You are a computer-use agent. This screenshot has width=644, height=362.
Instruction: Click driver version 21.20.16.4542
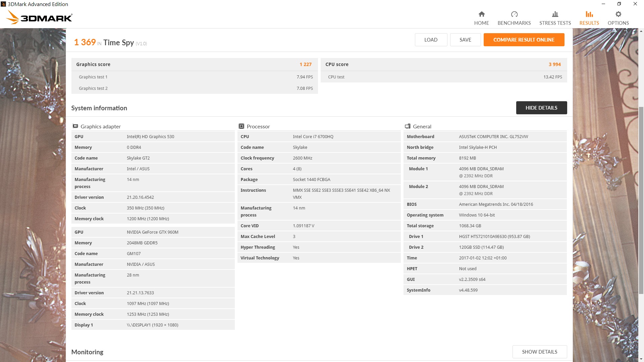(140, 197)
